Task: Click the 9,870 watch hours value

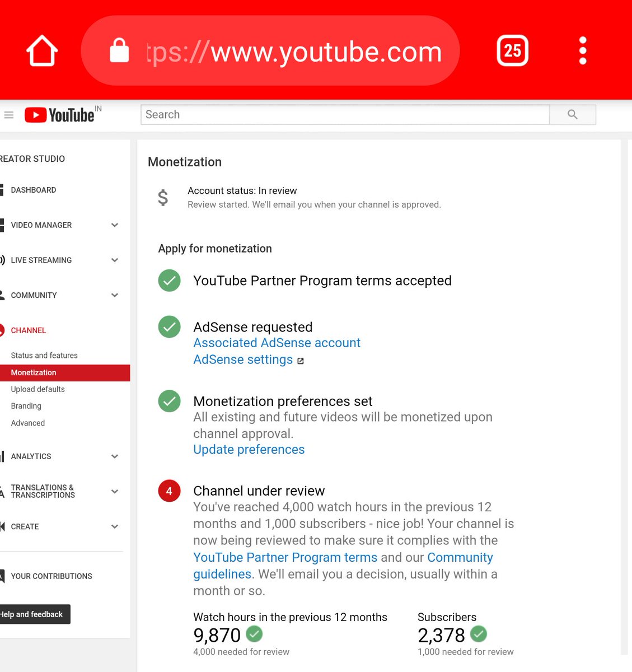Action: pyautogui.click(x=217, y=636)
